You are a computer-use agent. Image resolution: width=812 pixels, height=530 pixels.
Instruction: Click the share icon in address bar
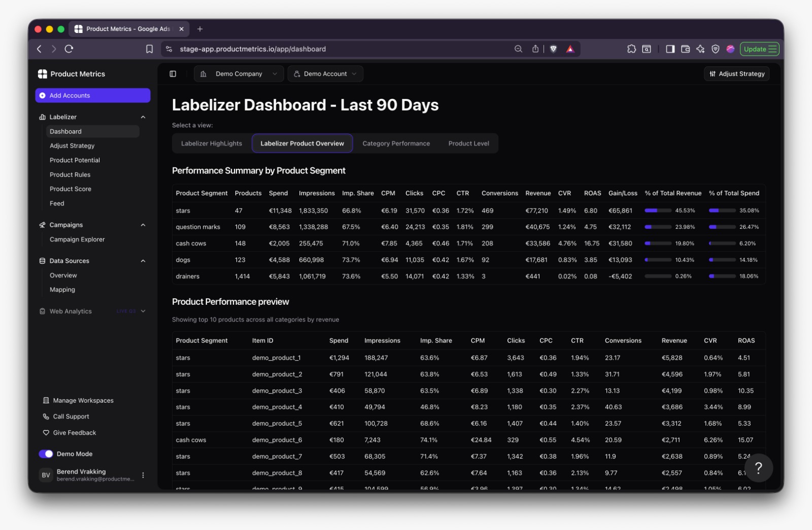535,49
